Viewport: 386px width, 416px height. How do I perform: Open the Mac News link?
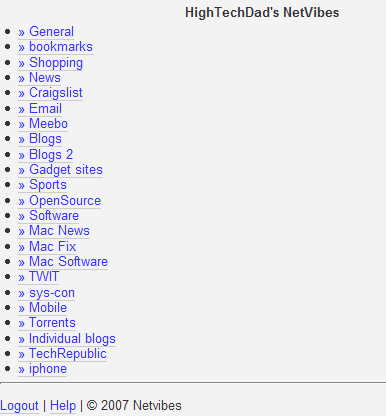point(54,231)
